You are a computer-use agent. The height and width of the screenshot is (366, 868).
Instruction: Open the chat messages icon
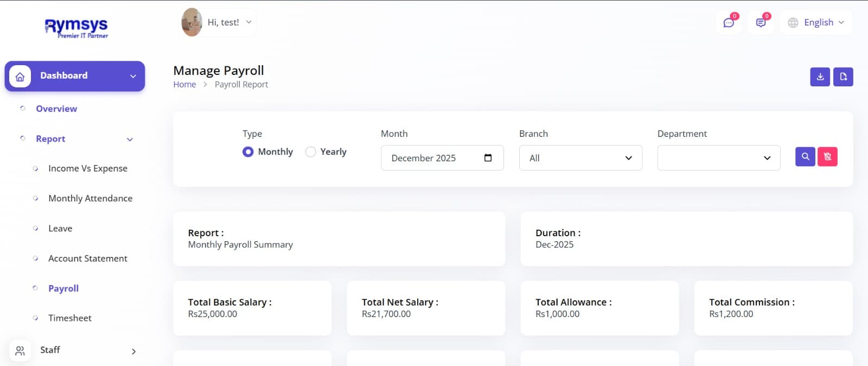(x=729, y=23)
